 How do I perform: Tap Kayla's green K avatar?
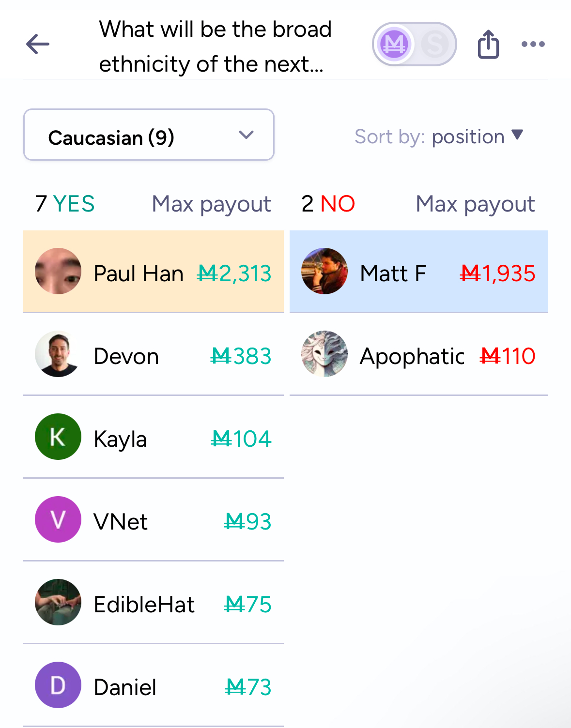58,437
